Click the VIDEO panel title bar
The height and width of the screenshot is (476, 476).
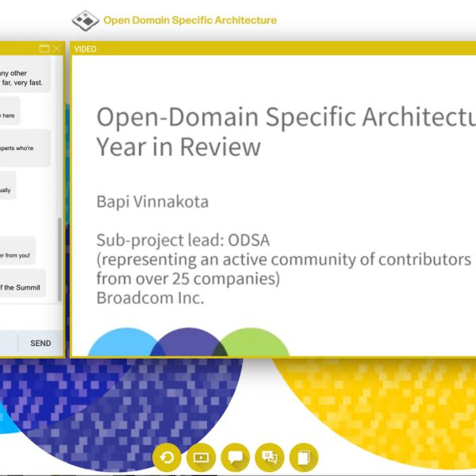(x=270, y=49)
